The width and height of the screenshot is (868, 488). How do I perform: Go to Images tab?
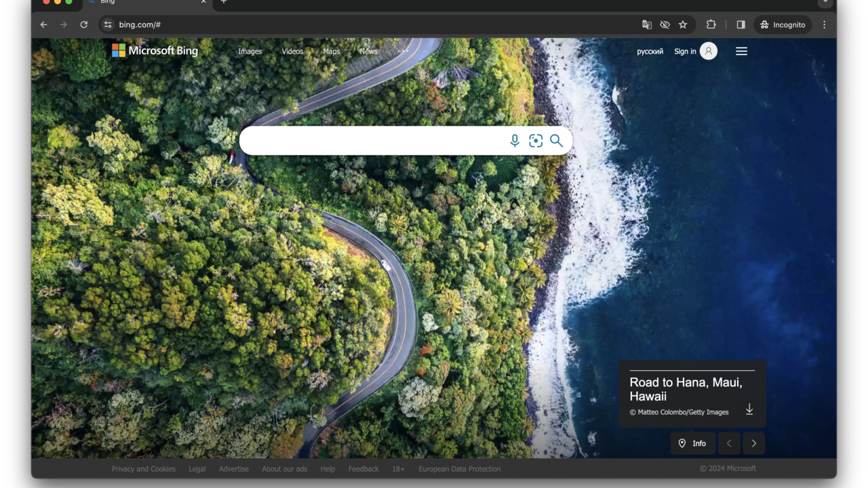pyautogui.click(x=250, y=52)
